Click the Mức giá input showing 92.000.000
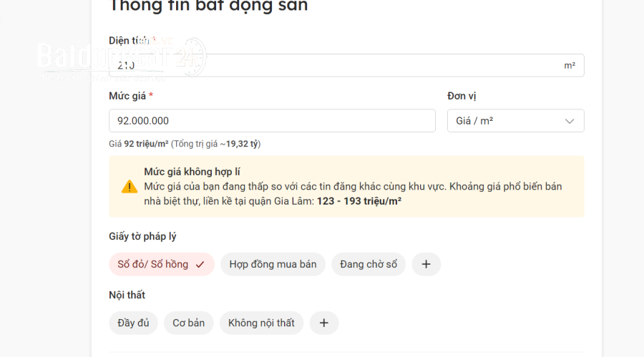 pyautogui.click(x=272, y=121)
